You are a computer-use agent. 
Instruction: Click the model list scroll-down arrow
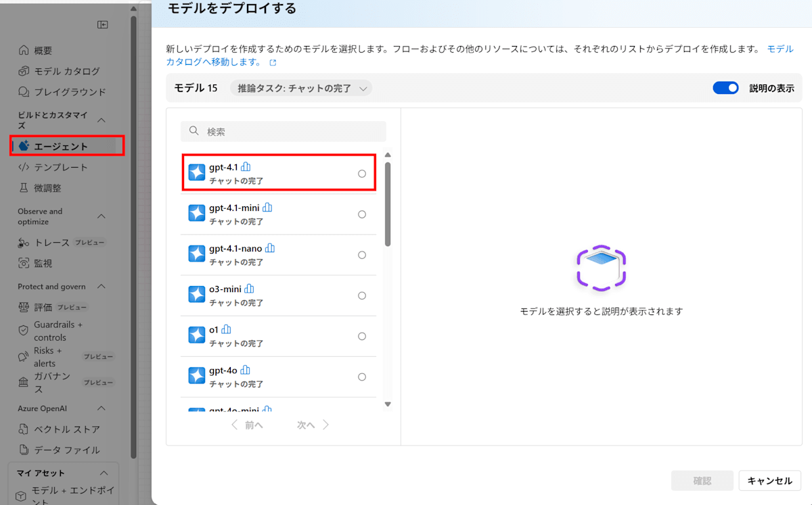388,404
